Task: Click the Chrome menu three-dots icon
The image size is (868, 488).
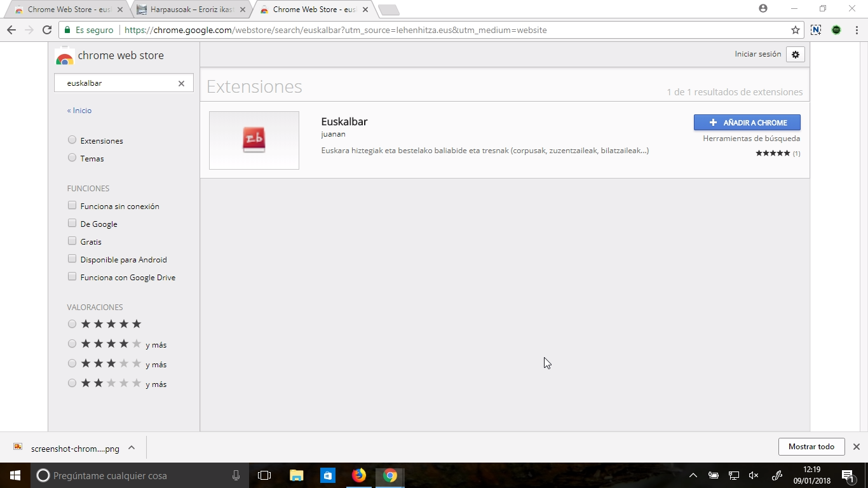Action: click(857, 30)
